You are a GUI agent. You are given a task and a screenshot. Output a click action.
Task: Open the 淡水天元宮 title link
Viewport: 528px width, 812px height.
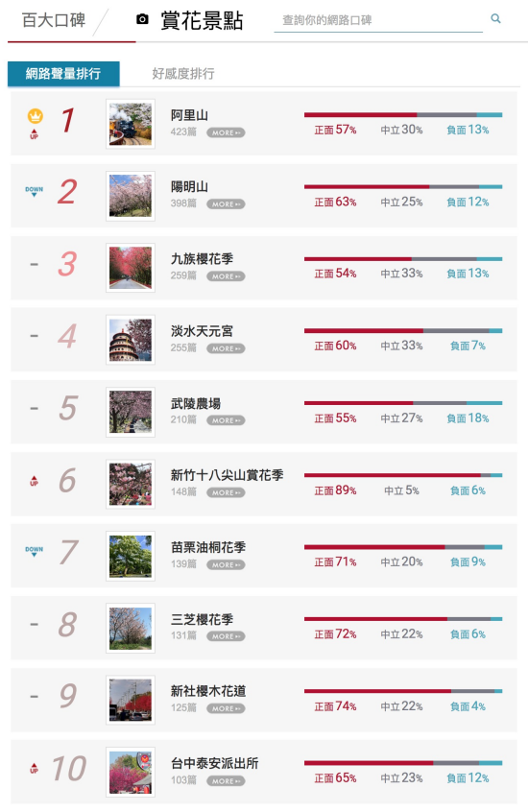[203, 331]
